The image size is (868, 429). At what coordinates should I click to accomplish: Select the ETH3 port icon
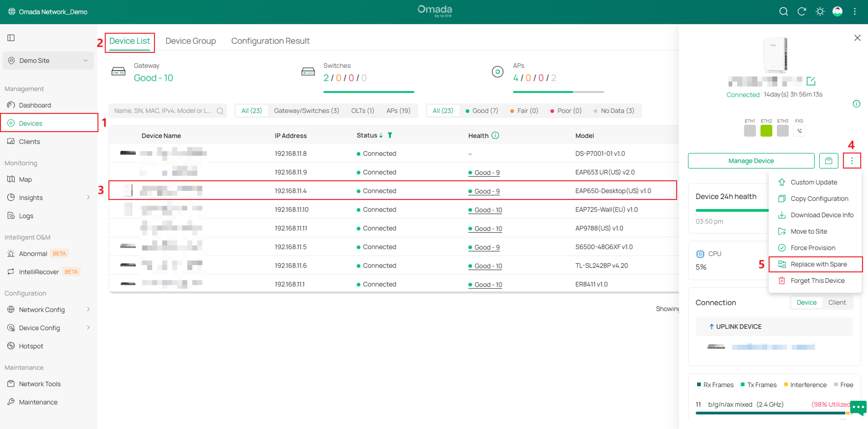coord(782,131)
